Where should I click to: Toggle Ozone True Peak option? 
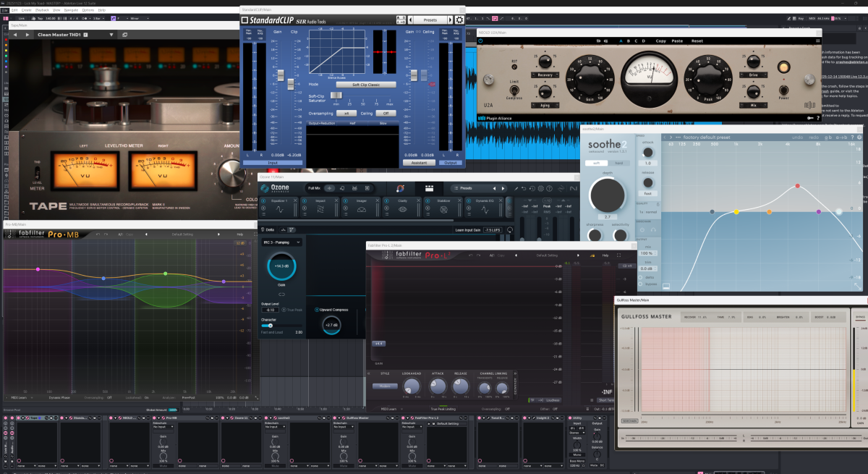tap(292, 310)
